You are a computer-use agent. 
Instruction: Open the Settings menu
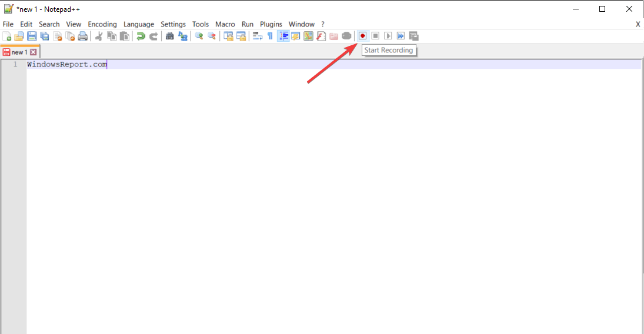(x=173, y=24)
